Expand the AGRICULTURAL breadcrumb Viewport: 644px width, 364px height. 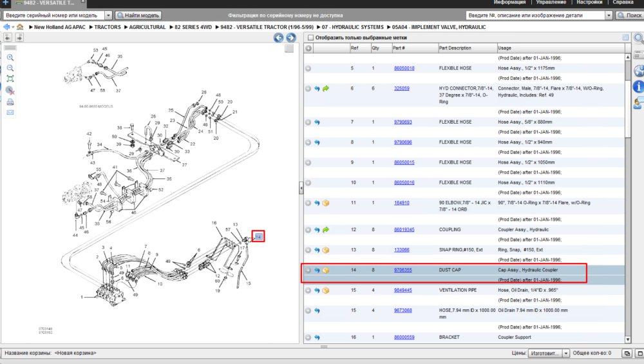point(126,27)
